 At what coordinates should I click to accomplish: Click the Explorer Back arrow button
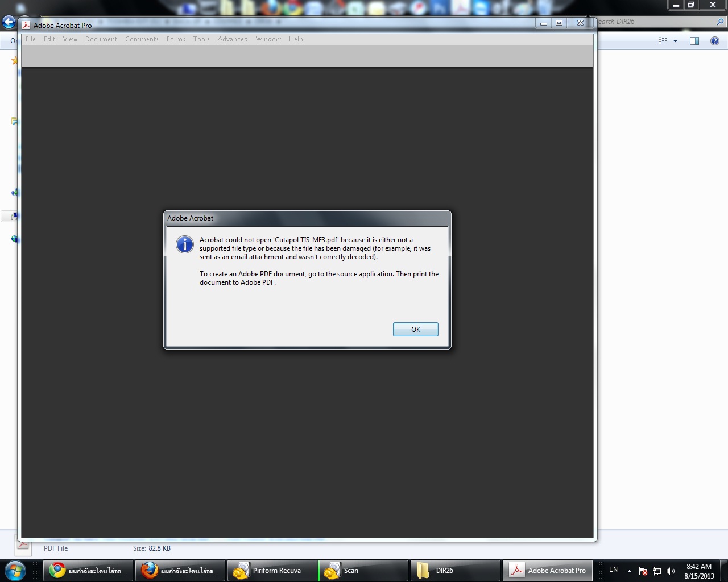click(x=9, y=22)
